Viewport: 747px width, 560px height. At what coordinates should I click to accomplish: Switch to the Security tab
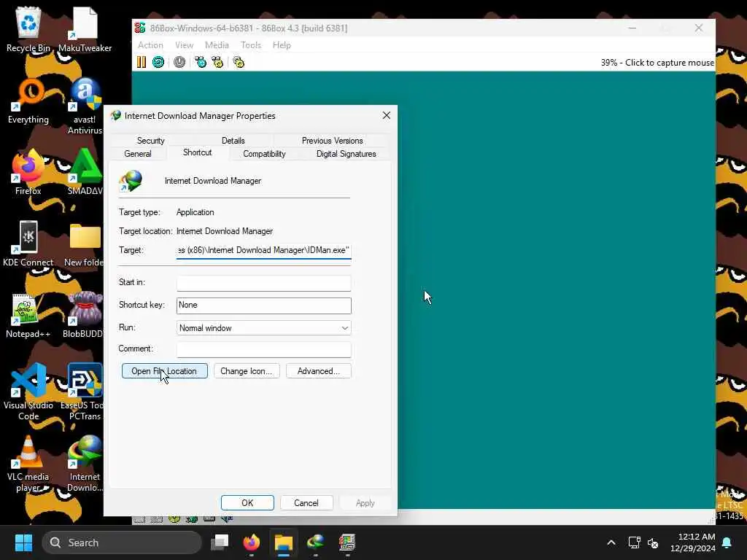(x=150, y=141)
